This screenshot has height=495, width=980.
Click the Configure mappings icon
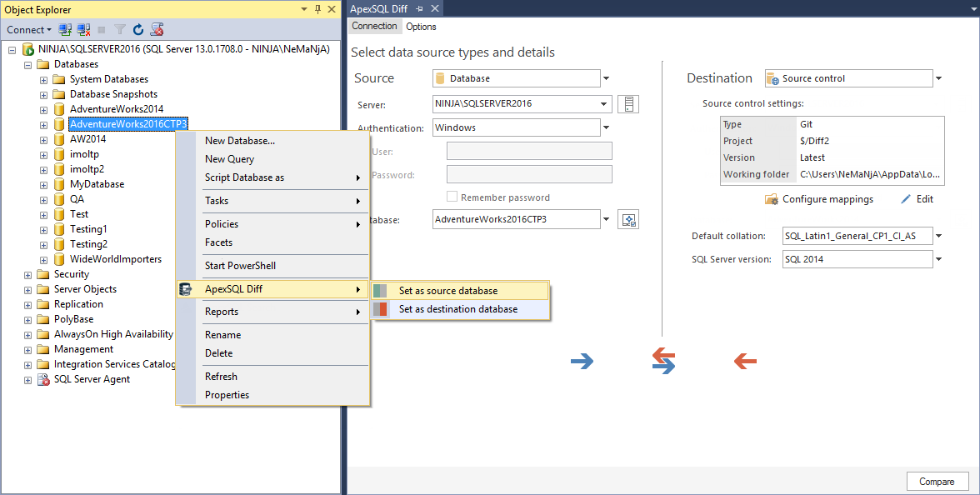point(773,199)
